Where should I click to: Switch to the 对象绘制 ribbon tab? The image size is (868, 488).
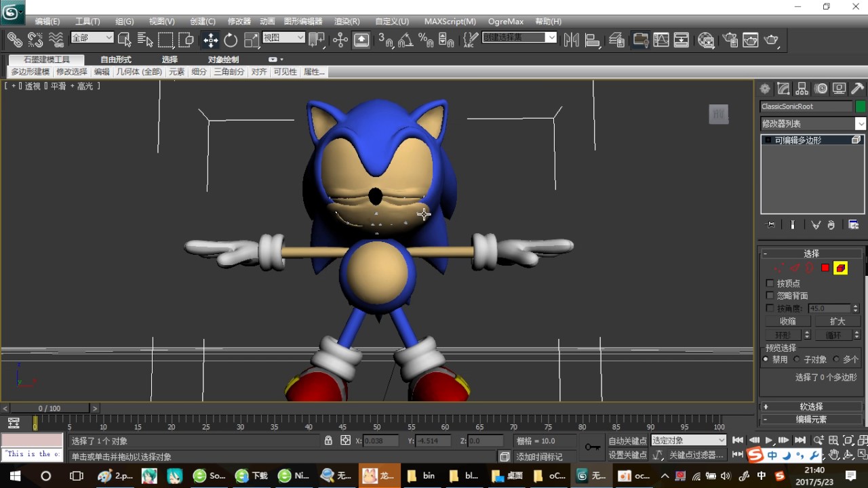(x=223, y=60)
